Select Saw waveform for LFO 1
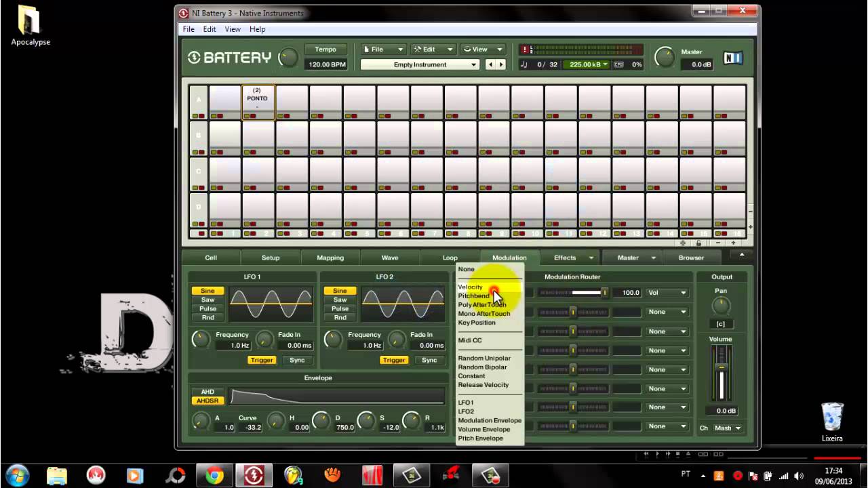The image size is (868, 488). 208,300
